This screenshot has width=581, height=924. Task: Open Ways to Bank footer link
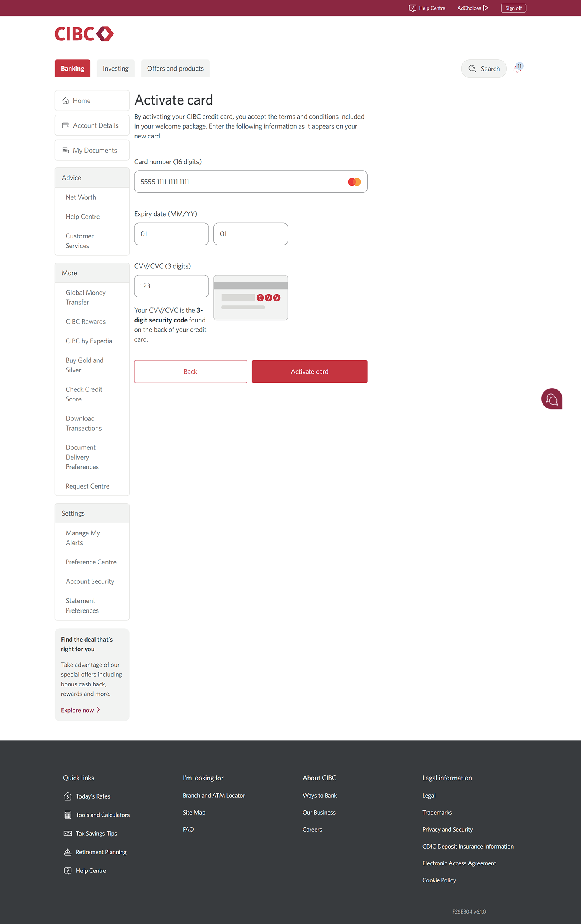pyautogui.click(x=320, y=796)
